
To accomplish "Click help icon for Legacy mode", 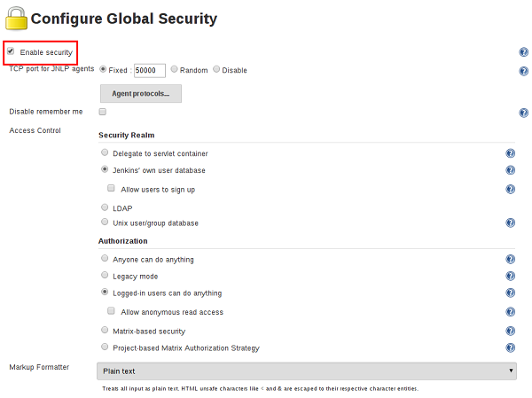I will [x=511, y=277].
